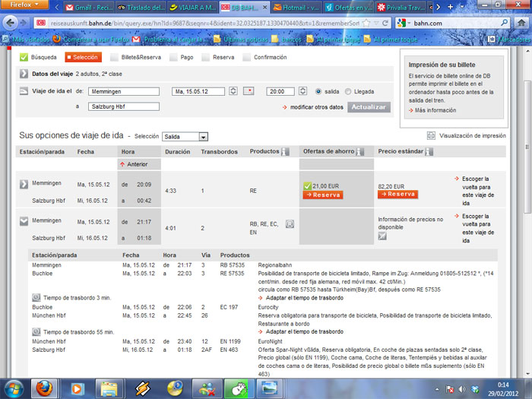
Task: Open the Firefox menu button
Action: (x=24, y=5)
